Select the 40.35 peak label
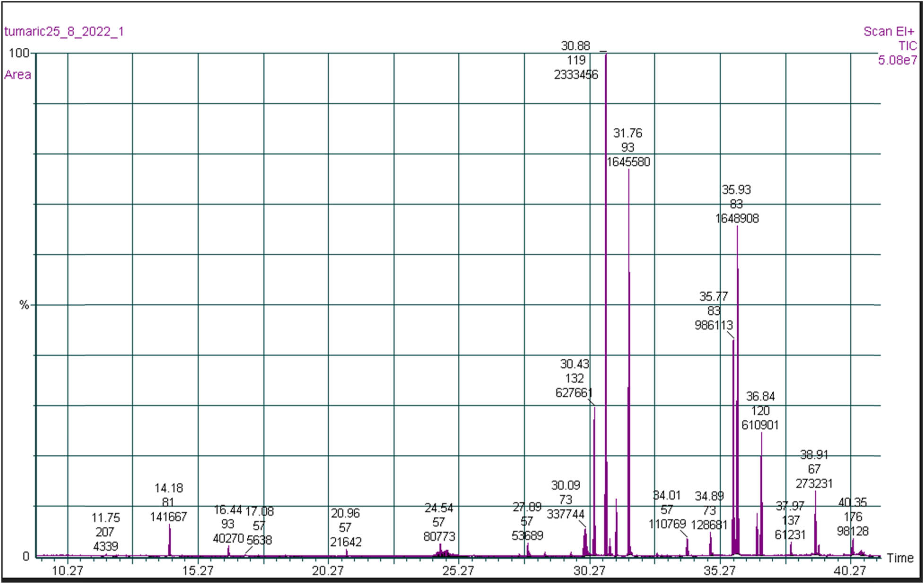The width and height of the screenshot is (924, 584). (852, 503)
